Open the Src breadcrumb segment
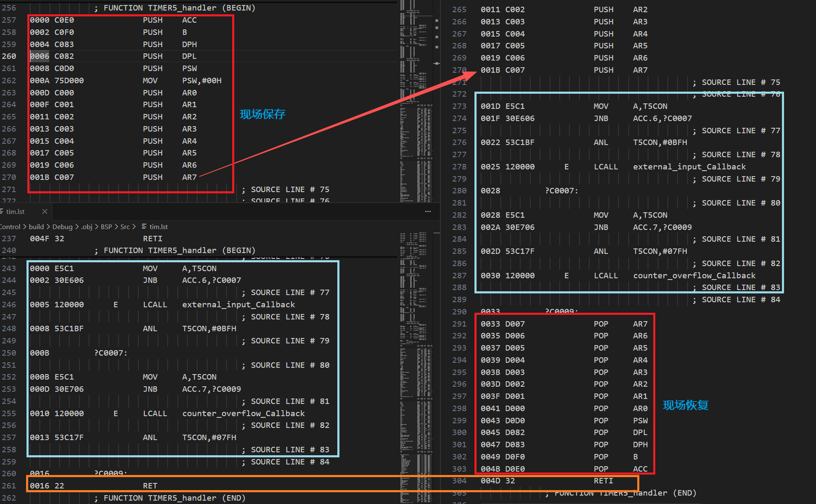The image size is (816, 504). coord(125,227)
